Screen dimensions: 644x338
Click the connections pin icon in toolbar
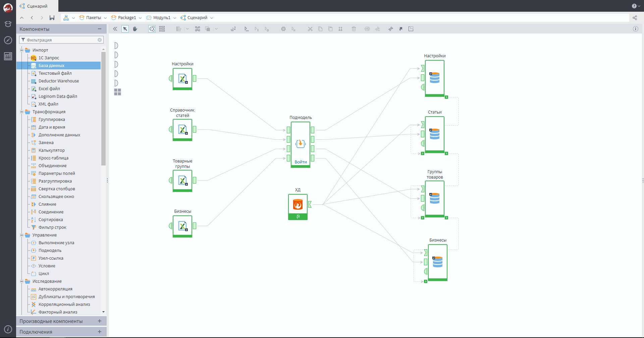(x=391, y=29)
